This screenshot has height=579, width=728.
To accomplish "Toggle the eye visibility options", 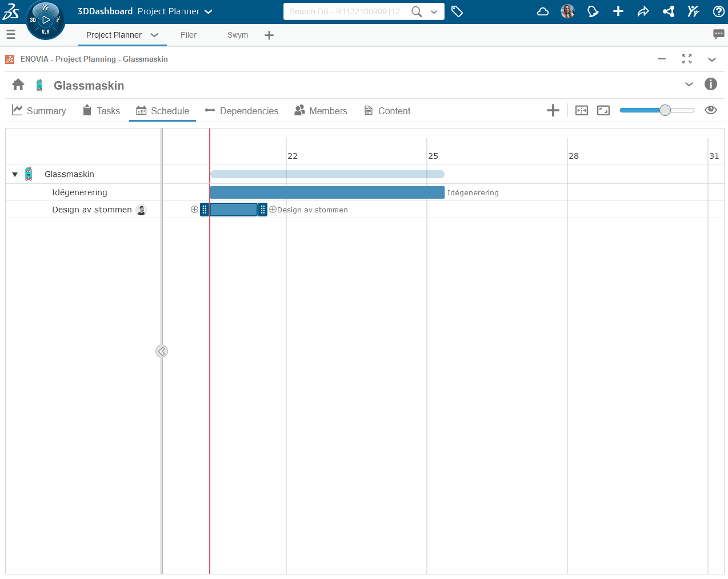I will point(710,110).
